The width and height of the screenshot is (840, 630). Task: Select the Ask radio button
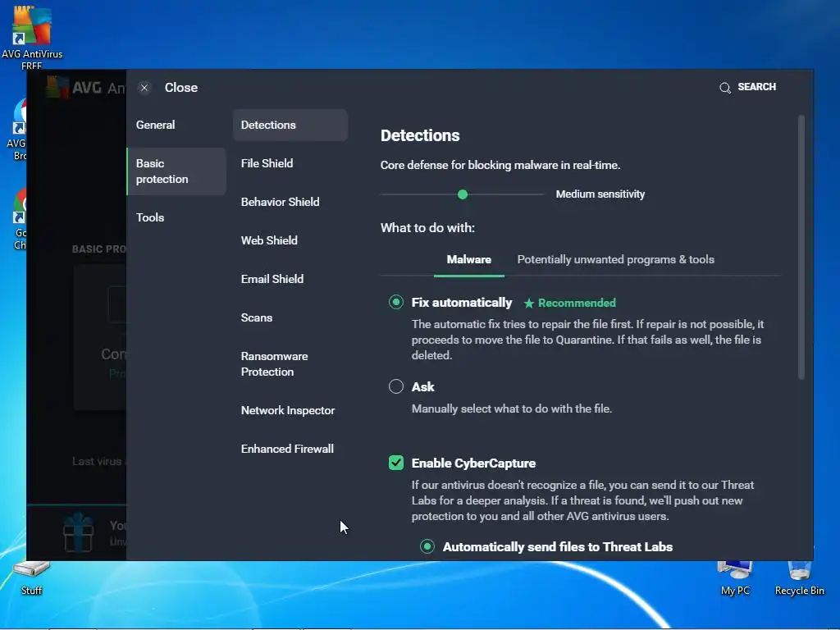[396, 387]
